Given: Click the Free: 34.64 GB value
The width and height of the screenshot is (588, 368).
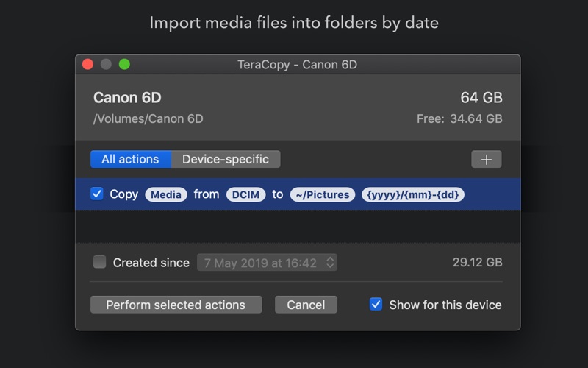Looking at the screenshot, I should coord(459,119).
